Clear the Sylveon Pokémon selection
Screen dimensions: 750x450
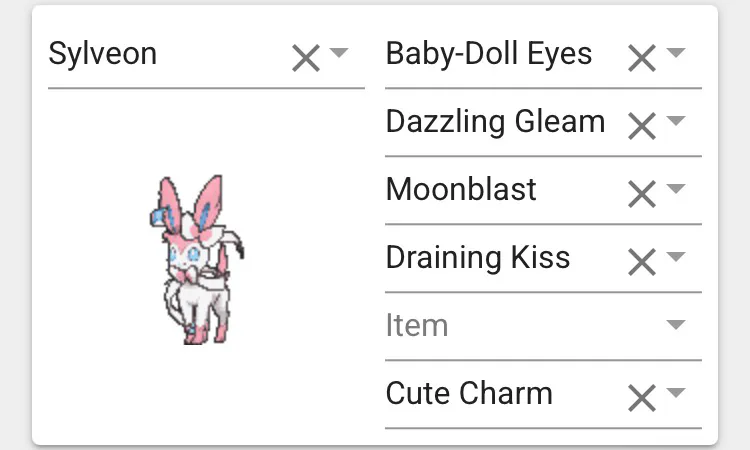(x=305, y=59)
